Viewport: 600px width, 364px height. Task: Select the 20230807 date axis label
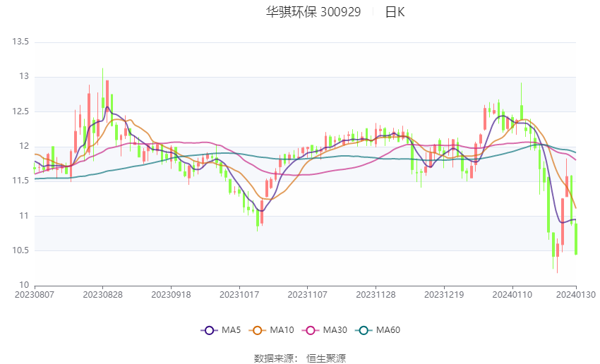pos(35,295)
